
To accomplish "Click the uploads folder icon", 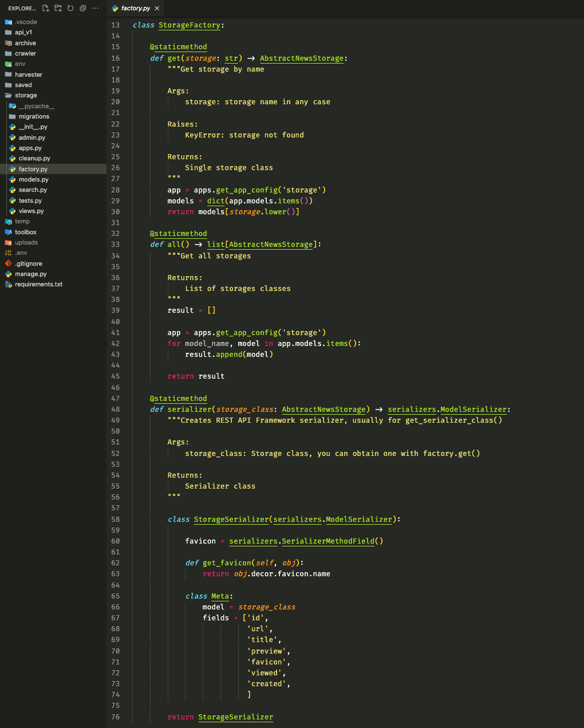I will click(x=8, y=243).
